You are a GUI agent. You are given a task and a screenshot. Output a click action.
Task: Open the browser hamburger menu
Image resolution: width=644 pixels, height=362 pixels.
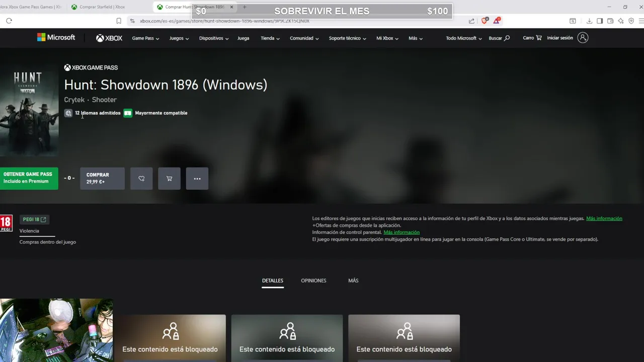coord(641,21)
